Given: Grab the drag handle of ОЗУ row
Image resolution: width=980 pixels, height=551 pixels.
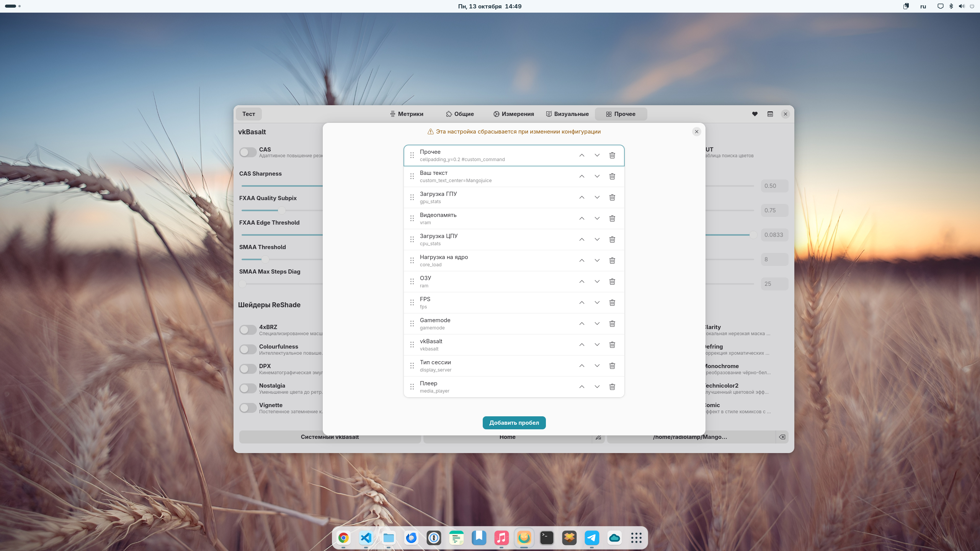Looking at the screenshot, I should 412,282.
